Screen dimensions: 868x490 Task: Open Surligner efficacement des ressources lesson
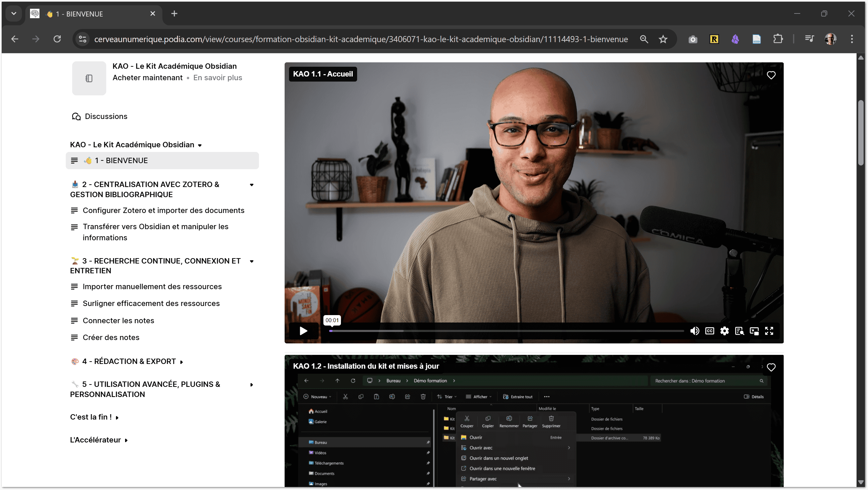click(x=151, y=303)
